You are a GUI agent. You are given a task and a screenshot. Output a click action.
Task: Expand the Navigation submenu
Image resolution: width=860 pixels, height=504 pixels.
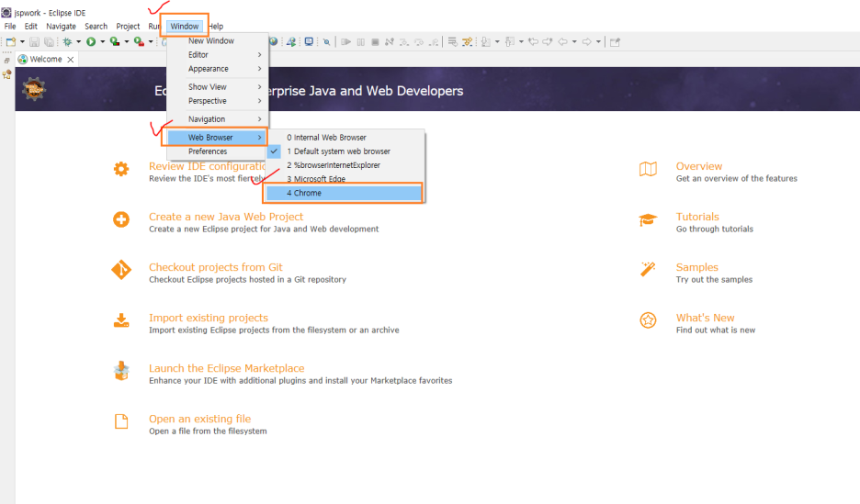pos(217,119)
